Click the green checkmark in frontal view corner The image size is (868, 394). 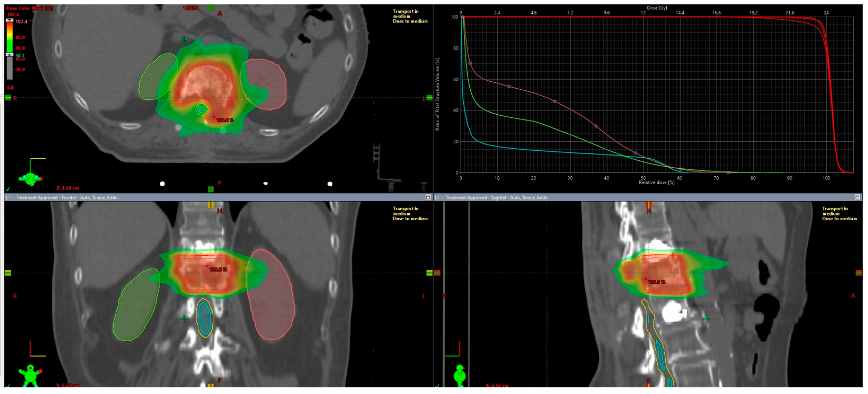point(8,386)
